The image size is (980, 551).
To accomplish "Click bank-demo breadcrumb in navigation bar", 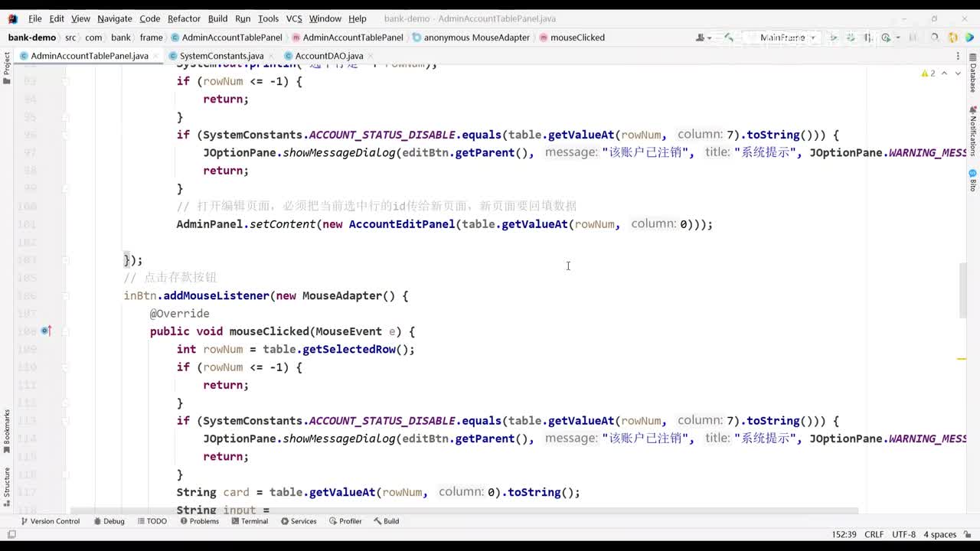I will pyautogui.click(x=32, y=37).
